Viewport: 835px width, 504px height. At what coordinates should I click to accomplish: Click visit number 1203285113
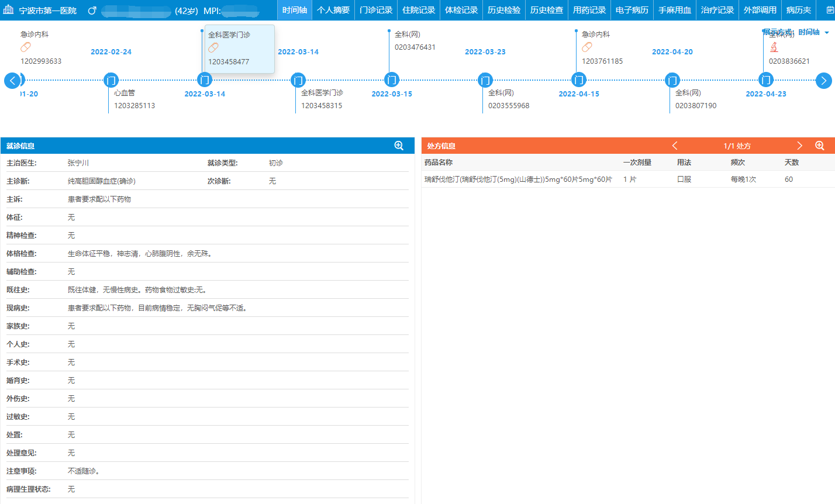[x=134, y=106]
